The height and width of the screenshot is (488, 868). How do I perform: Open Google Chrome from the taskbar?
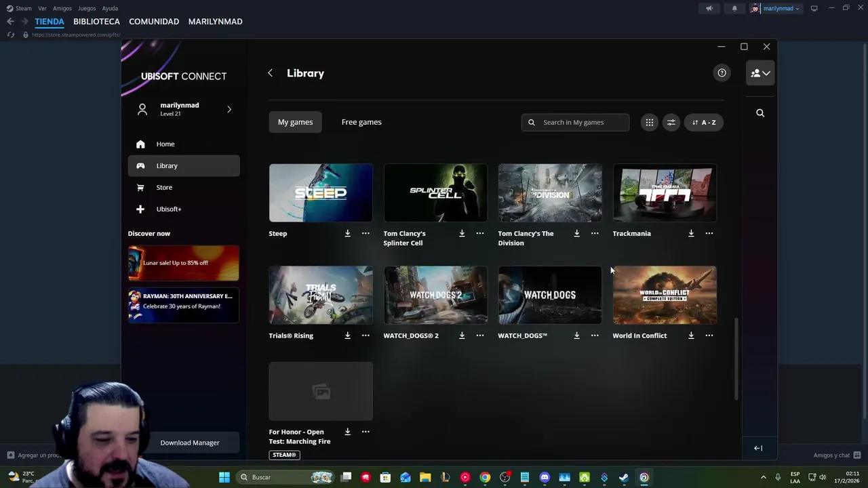tap(485, 477)
